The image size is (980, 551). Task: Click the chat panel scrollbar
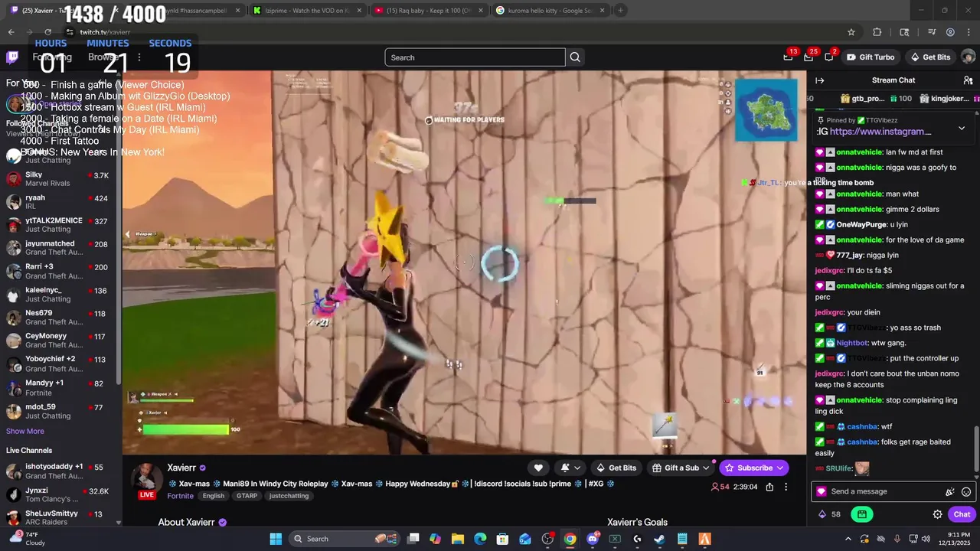click(976, 448)
